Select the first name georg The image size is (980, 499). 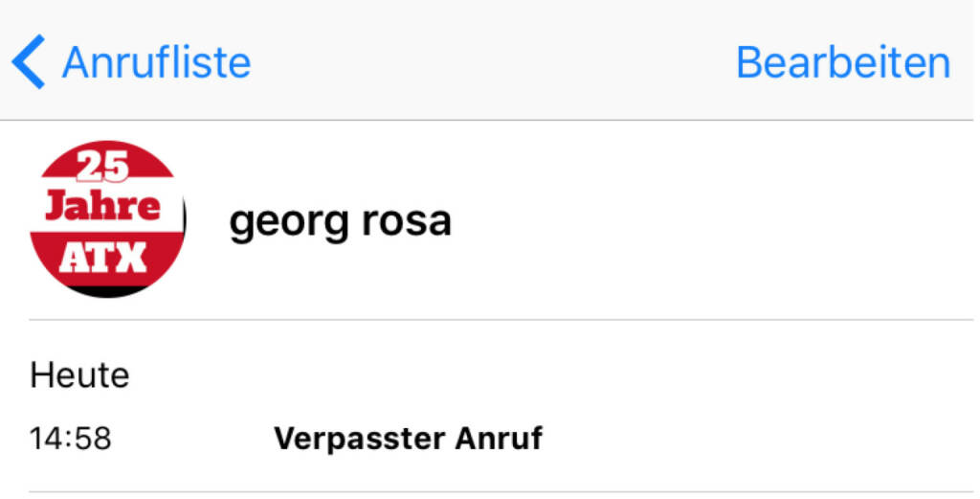point(279,222)
